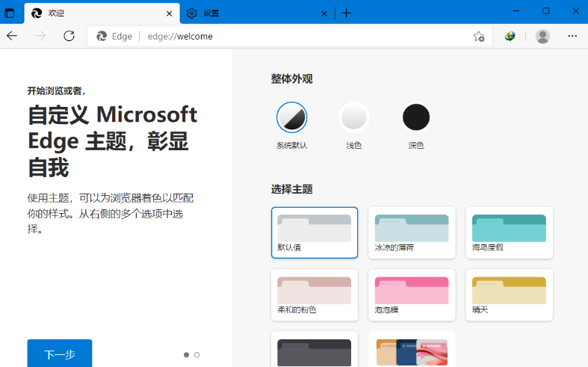Minimize the Edge window
This screenshot has height=367, width=588.
point(516,11)
